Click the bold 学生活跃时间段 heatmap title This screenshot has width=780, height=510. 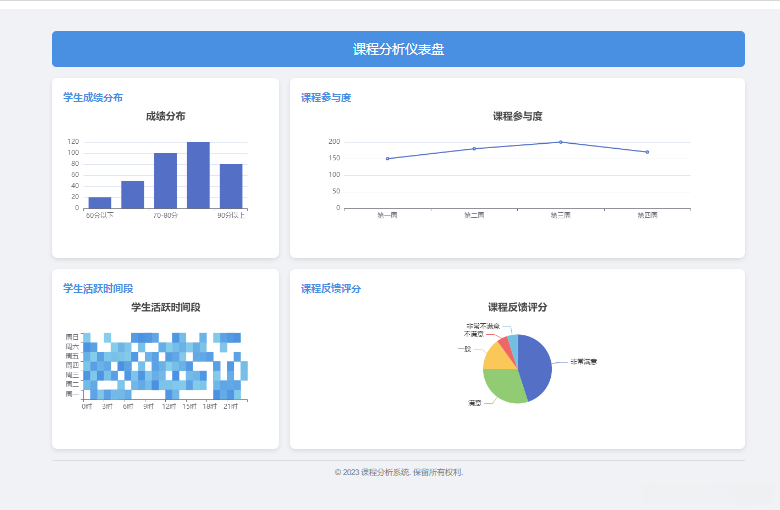[166, 307]
